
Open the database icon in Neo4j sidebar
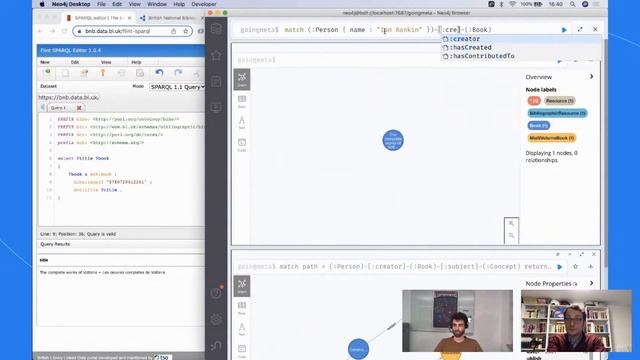coord(216,29)
